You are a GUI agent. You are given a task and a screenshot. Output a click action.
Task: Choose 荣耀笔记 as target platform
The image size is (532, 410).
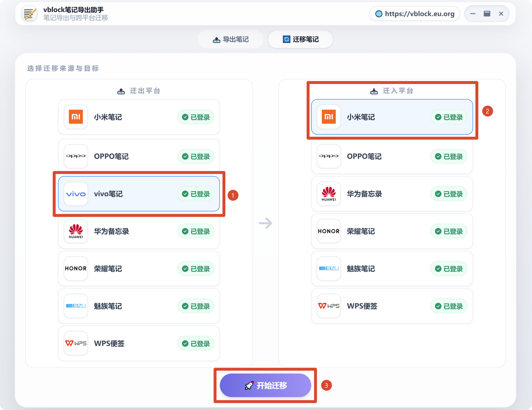(x=392, y=231)
